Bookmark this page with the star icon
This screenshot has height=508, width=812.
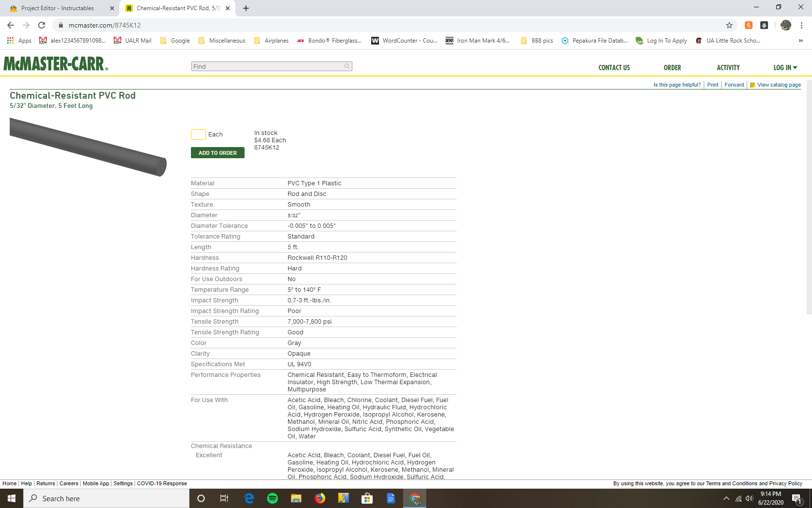(x=729, y=25)
